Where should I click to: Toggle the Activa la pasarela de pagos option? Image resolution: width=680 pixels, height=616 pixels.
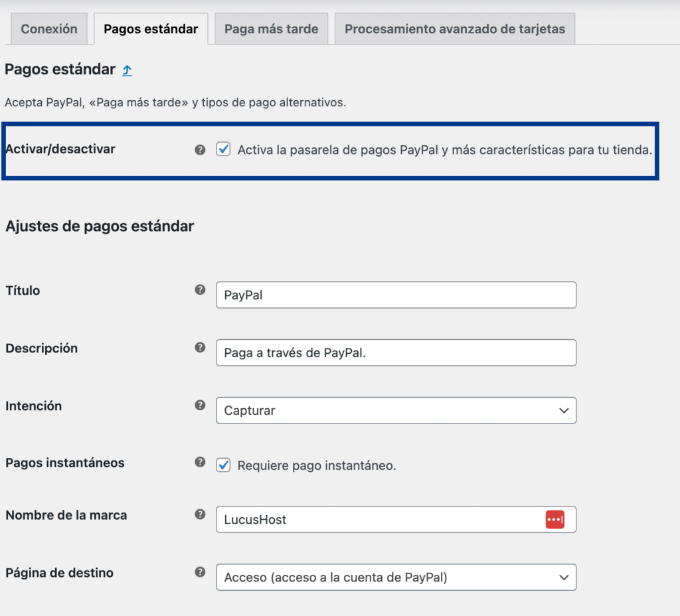click(224, 150)
